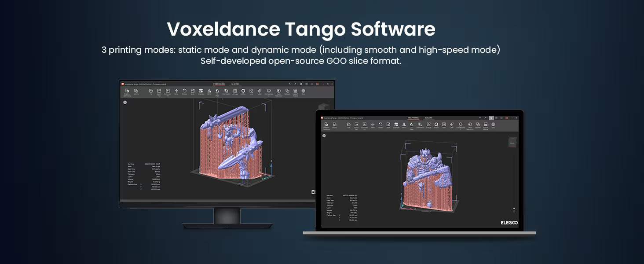This screenshot has height=264, width=644.
Task: Run Automatic Fix on the laptop screen
Action: point(365,125)
